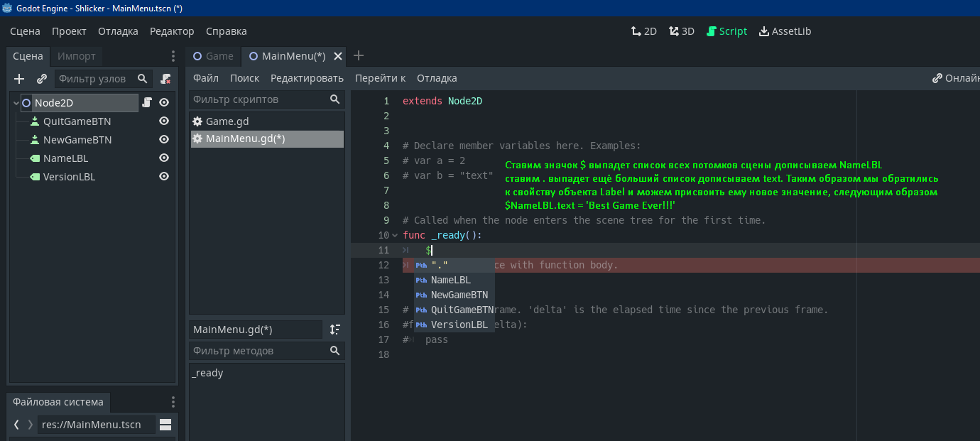
Task: Open the Редактор menu
Action: (x=172, y=31)
